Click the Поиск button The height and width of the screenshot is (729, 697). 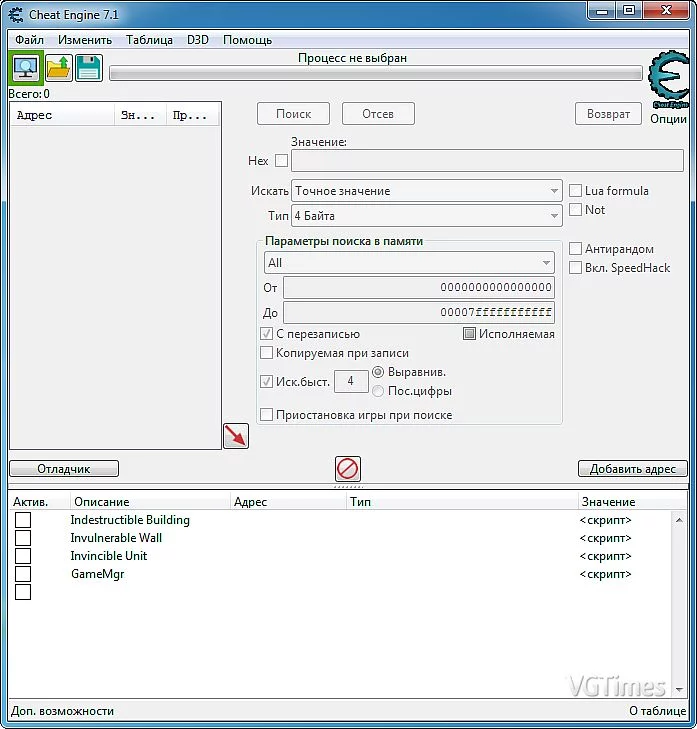(x=293, y=114)
